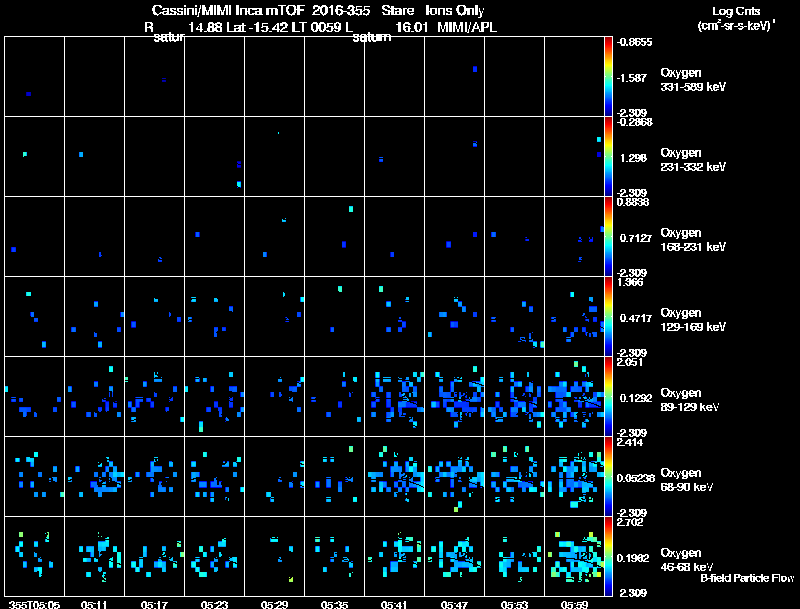This screenshot has height=609, width=800.
Task: Click the Log Cnts colorbar heading
Action: [x=736, y=11]
